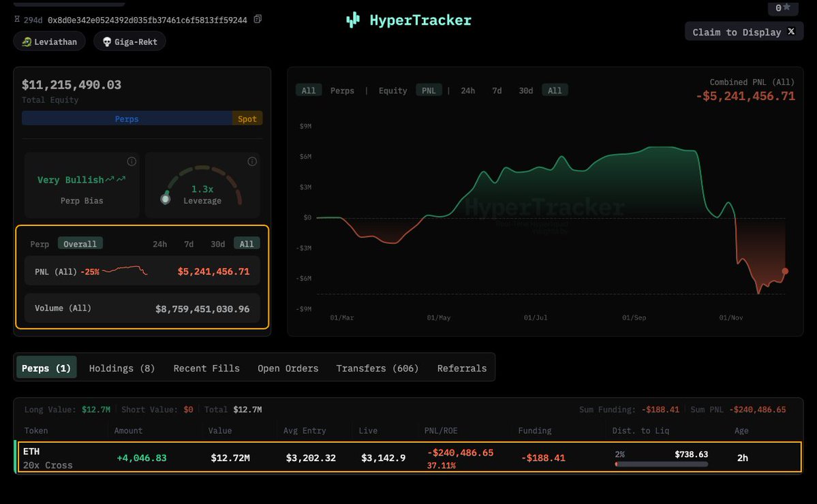Open the Recent Fills tab
Viewport: 817px width, 504px height.
[206, 368]
